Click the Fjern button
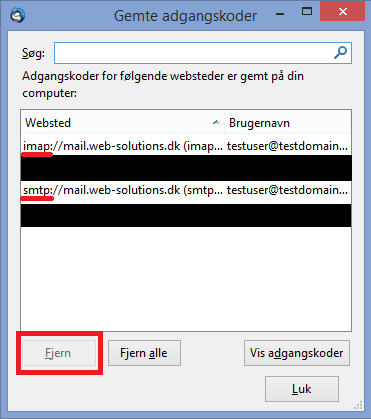The width and height of the screenshot is (371, 419). pos(59,353)
